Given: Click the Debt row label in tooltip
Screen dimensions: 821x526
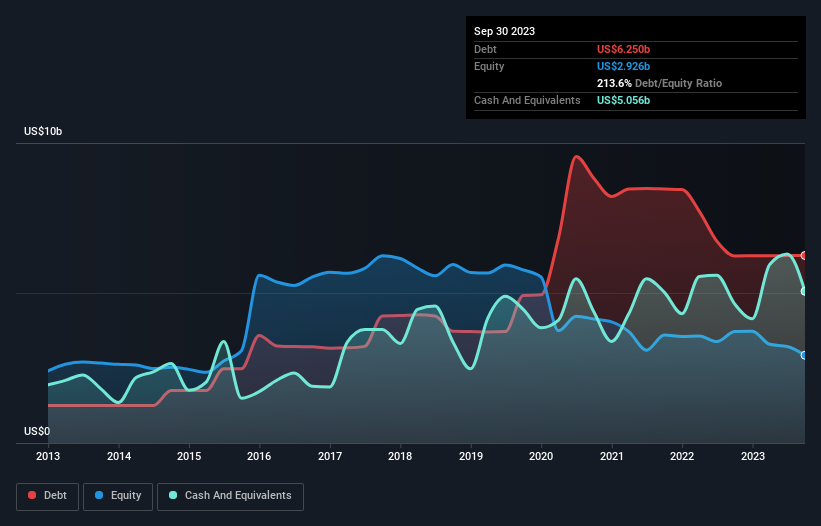Looking at the screenshot, I should coord(485,49).
